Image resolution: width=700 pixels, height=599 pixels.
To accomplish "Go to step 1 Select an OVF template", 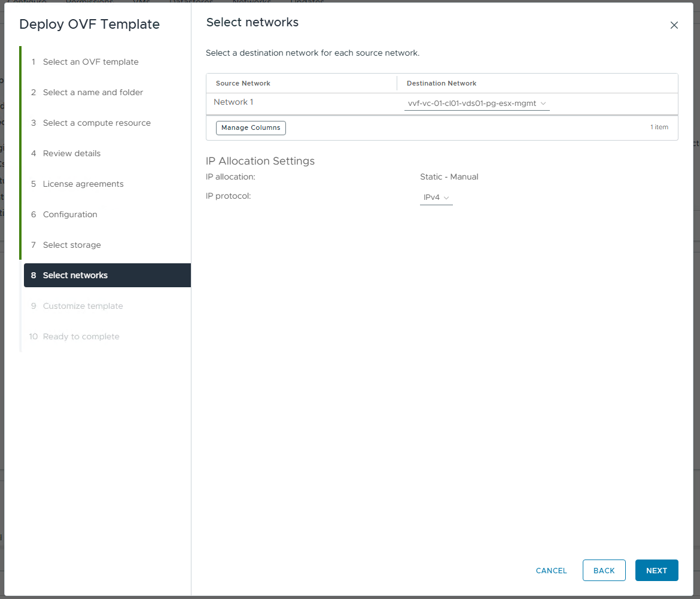I will 90,62.
